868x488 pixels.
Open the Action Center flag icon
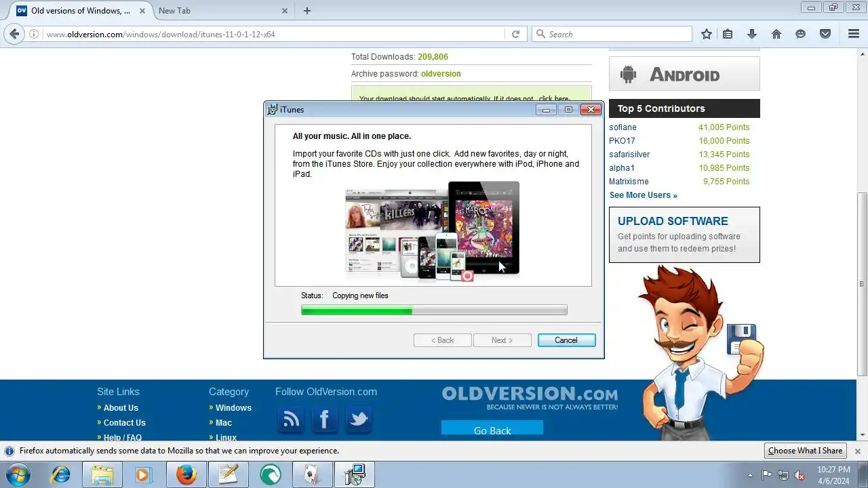pyautogui.click(x=766, y=475)
